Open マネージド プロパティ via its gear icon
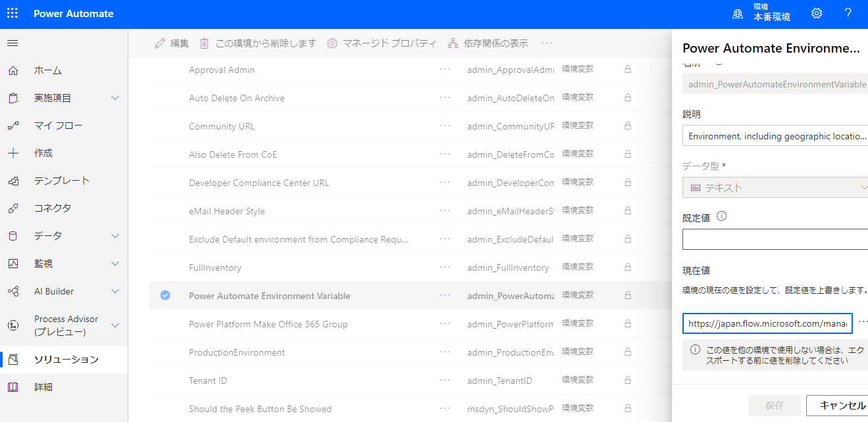 [332, 43]
